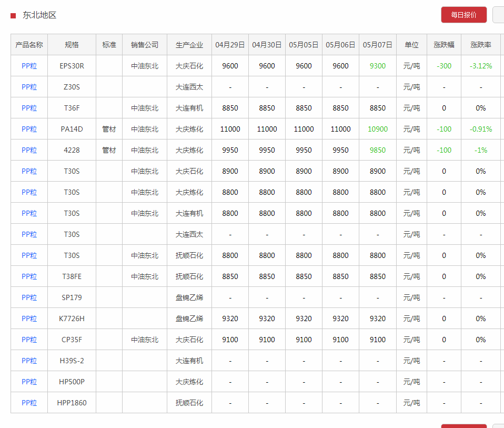The height and width of the screenshot is (428, 504).
Task: Select 盘锦乙烯 in the SP179 row
Action: (x=189, y=297)
